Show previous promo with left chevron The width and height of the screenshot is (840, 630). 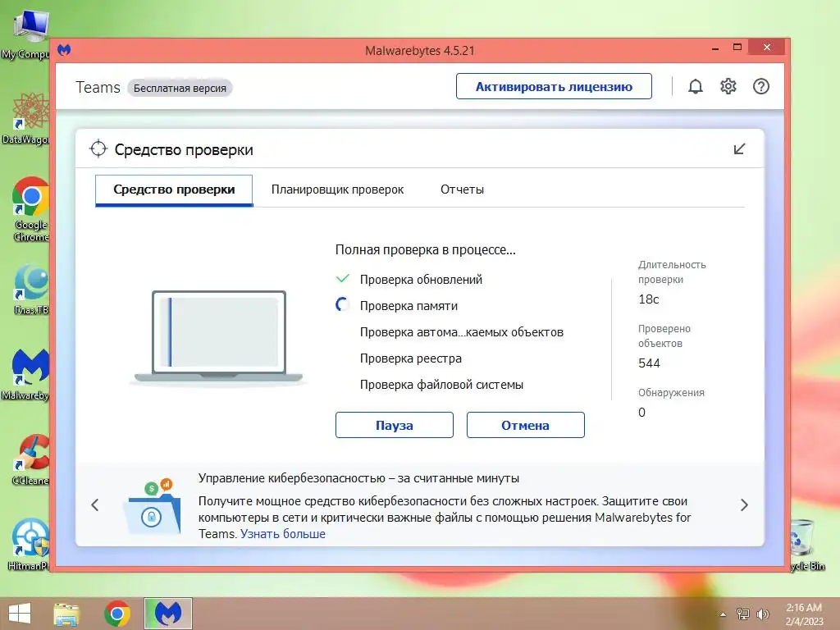coord(95,504)
